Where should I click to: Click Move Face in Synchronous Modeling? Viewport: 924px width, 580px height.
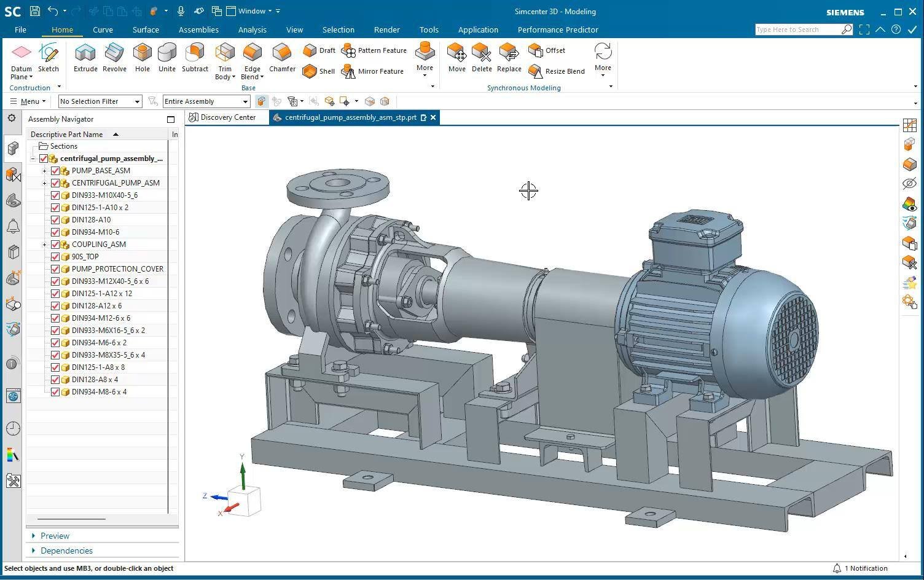click(456, 58)
